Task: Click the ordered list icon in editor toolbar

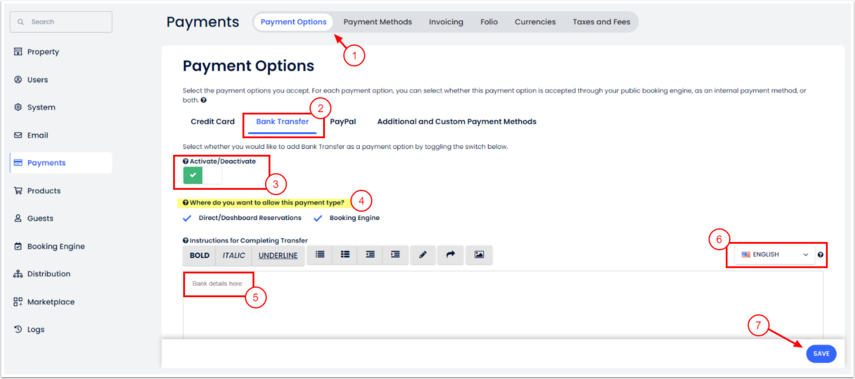Action: [321, 255]
